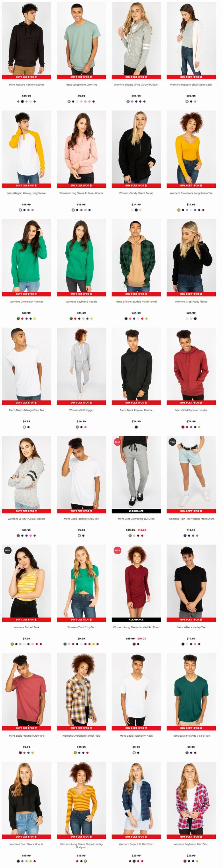Click the SALE badge on Hooded Rib Dress
Screen dimensions: 223x868
[117, 550]
